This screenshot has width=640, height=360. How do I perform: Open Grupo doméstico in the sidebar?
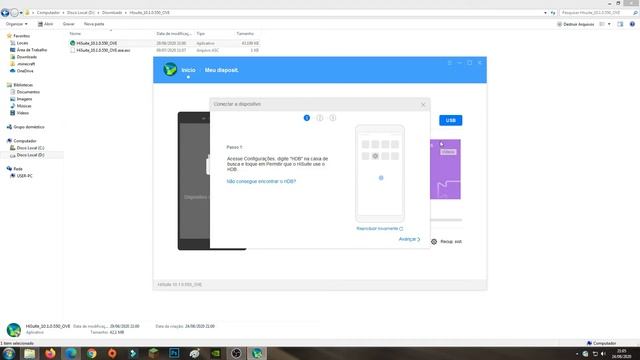[x=29, y=127]
